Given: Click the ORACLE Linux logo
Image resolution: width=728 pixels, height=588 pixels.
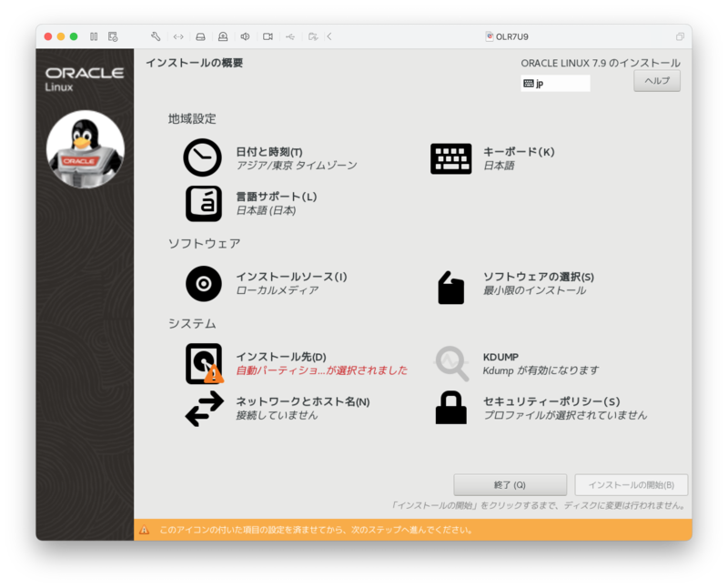Looking at the screenshot, I should [85, 79].
